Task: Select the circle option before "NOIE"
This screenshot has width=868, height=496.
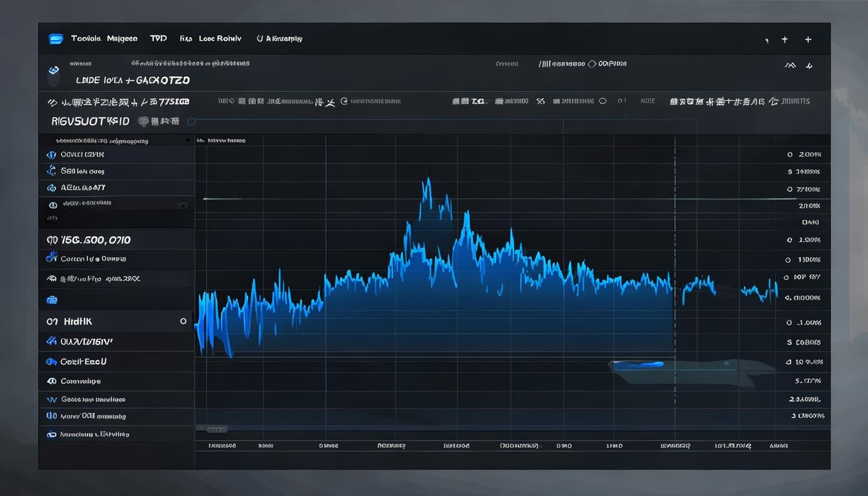Action: tap(603, 101)
